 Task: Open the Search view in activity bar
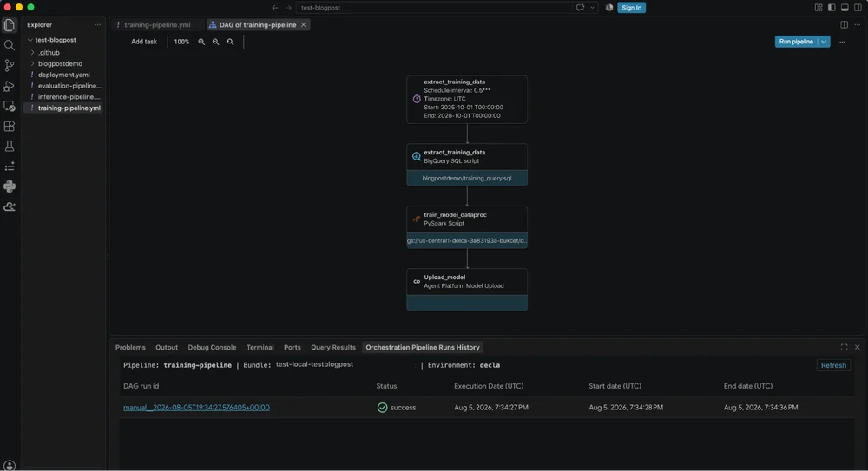[x=10, y=45]
